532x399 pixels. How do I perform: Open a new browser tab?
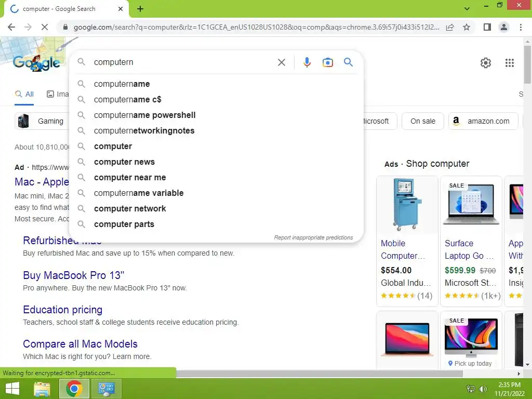tap(140, 9)
